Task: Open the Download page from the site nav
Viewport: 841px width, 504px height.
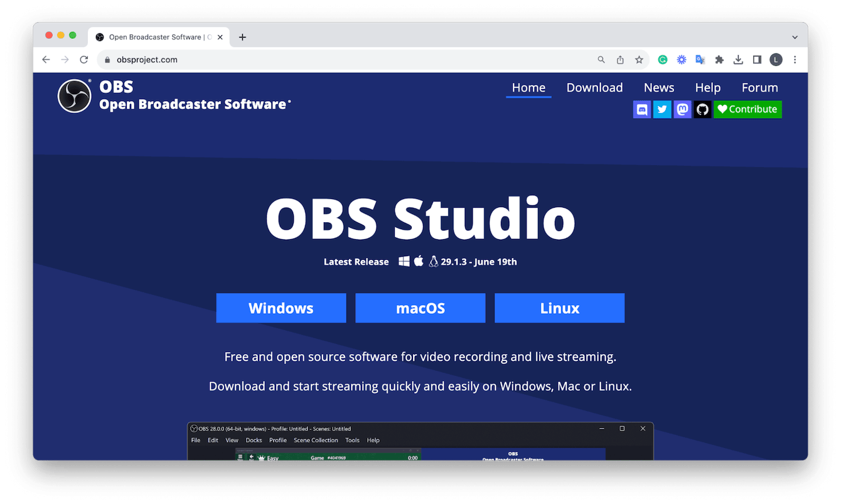Action: [x=594, y=88]
